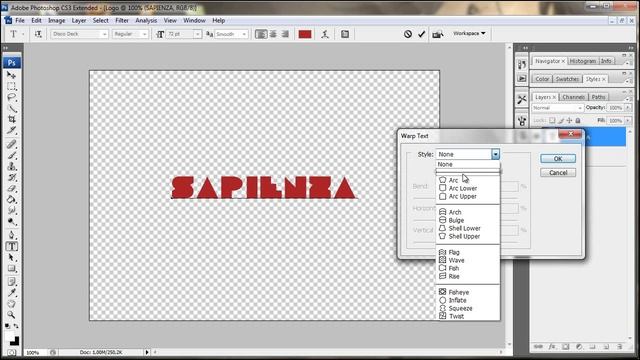Choose Wave warp style
The width and height of the screenshot is (640, 360).
pyautogui.click(x=468, y=260)
